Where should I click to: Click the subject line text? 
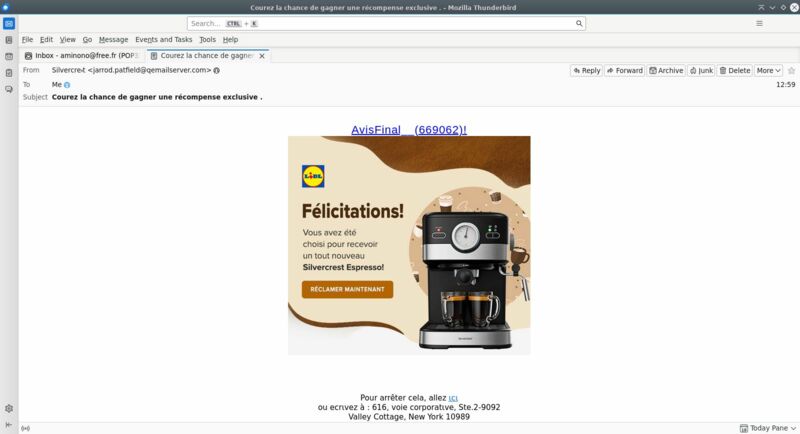tap(157, 97)
